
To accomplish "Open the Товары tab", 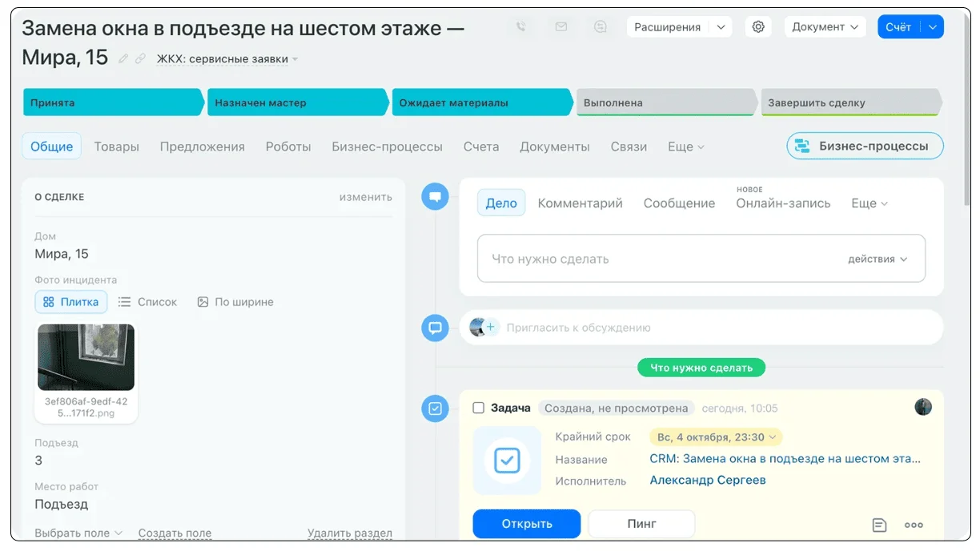I will 117,147.
